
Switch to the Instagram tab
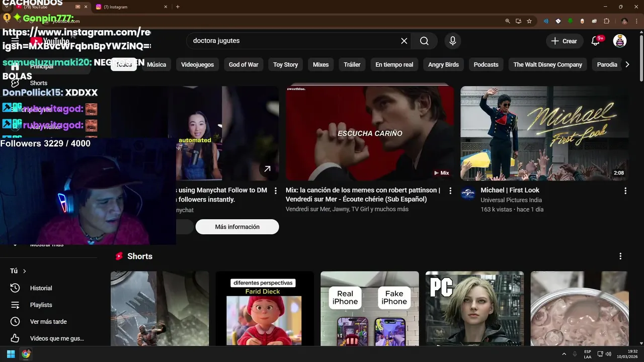132,7
